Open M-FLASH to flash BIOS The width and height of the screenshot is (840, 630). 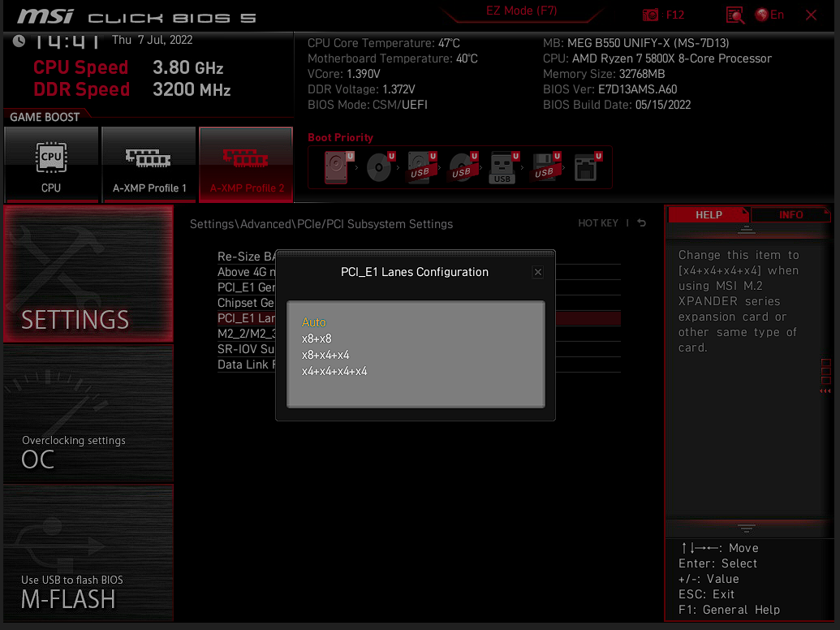click(x=88, y=553)
